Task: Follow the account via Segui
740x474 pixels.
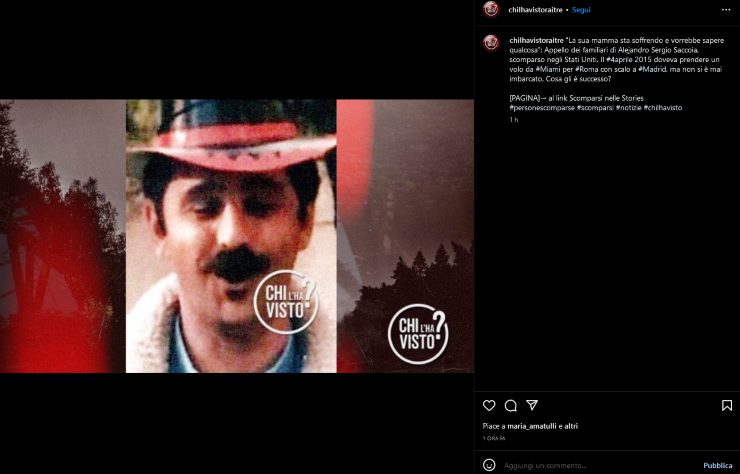Action: (581, 10)
